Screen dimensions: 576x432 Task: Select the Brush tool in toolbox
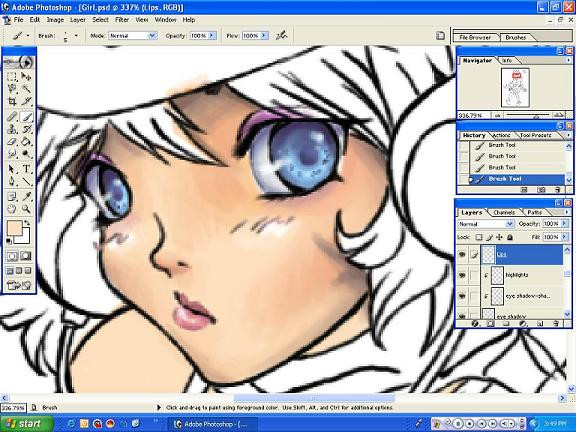click(26, 117)
